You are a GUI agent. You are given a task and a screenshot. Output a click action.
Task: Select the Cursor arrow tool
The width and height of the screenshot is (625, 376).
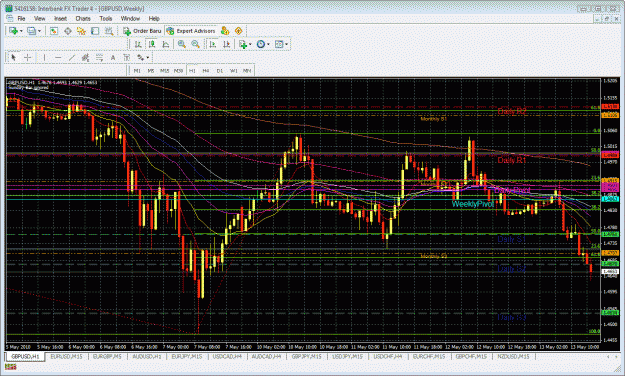[14, 58]
